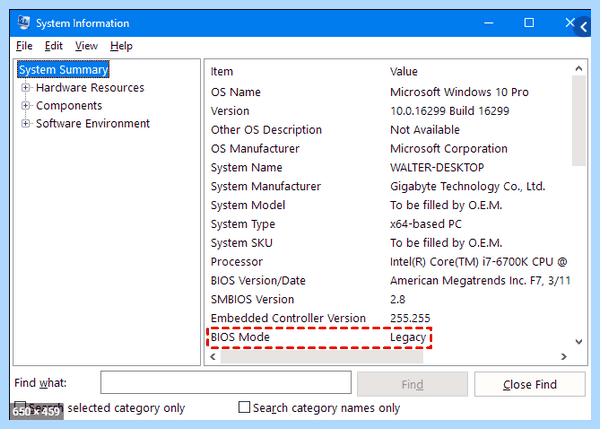Expand the Components node
The height and width of the screenshot is (429, 600).
26,106
